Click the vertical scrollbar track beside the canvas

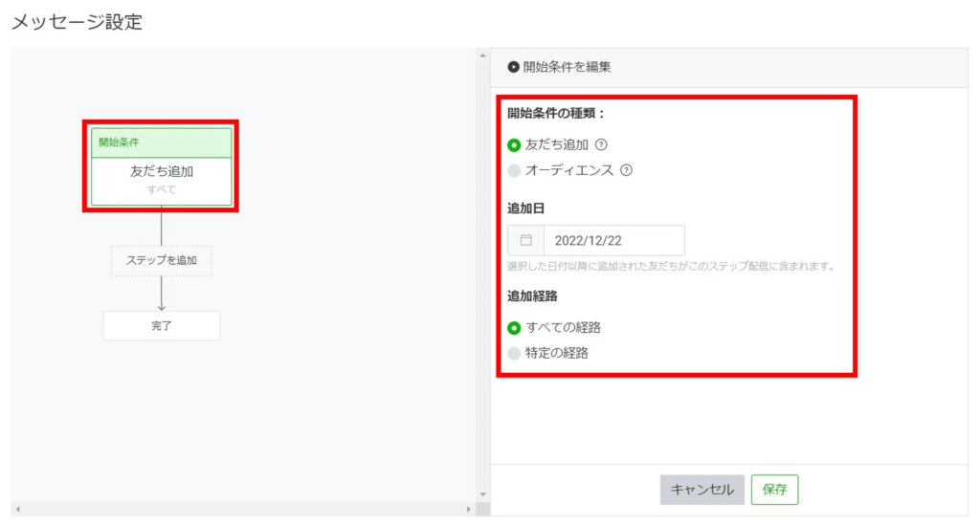click(482, 277)
